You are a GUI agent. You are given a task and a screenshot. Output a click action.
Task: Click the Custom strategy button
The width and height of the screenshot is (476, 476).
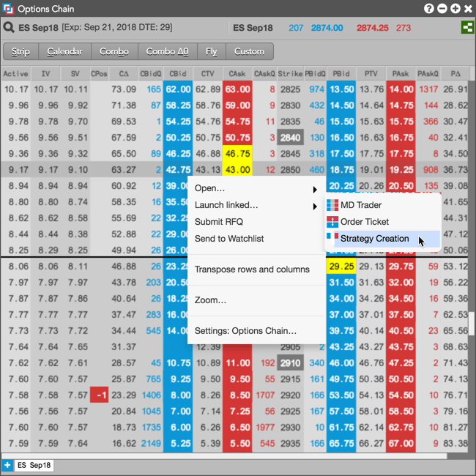(250, 51)
